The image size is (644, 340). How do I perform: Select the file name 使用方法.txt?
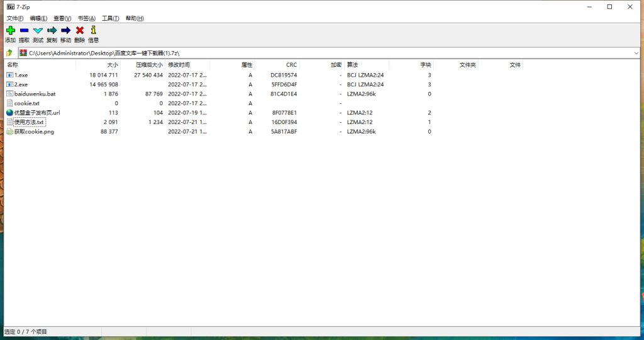[29, 122]
